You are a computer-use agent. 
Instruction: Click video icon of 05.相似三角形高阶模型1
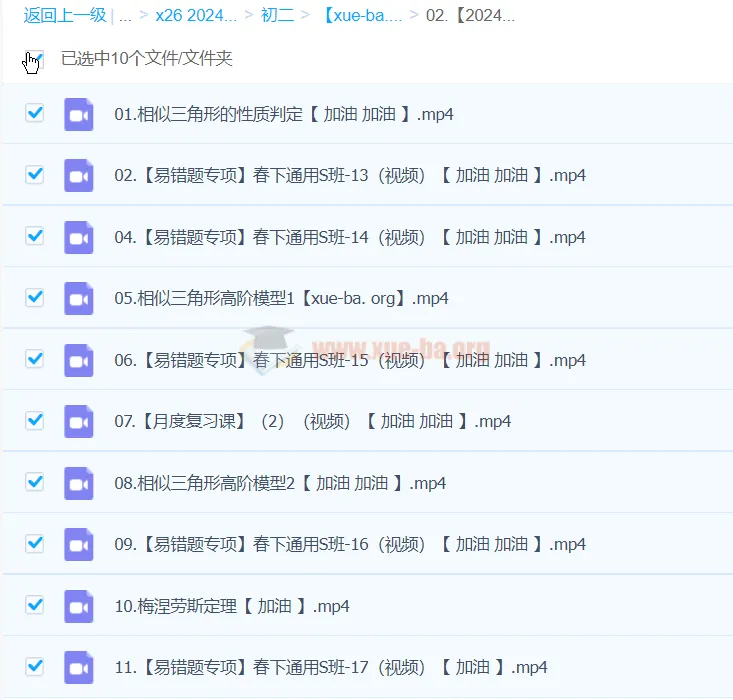[x=79, y=298]
